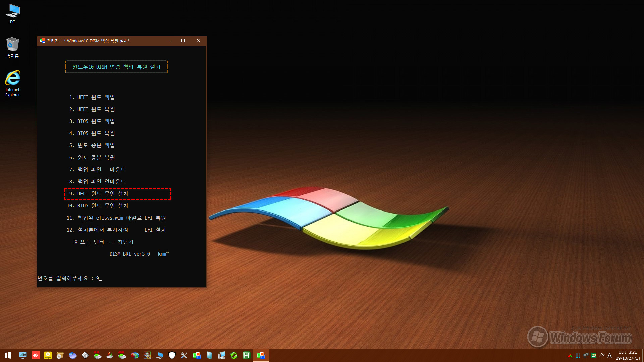Click the green 20 tray icon
Viewport: 644px width, 362px height.
coord(594,356)
